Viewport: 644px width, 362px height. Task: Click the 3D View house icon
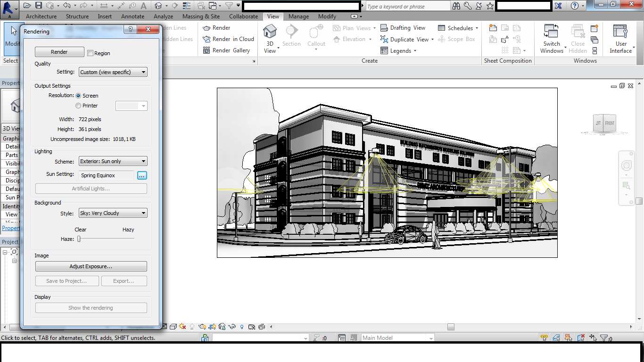270,32
